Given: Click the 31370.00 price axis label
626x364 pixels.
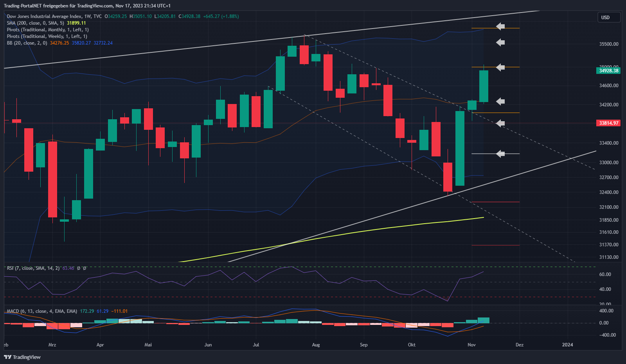Looking at the screenshot, I should click(609, 245).
